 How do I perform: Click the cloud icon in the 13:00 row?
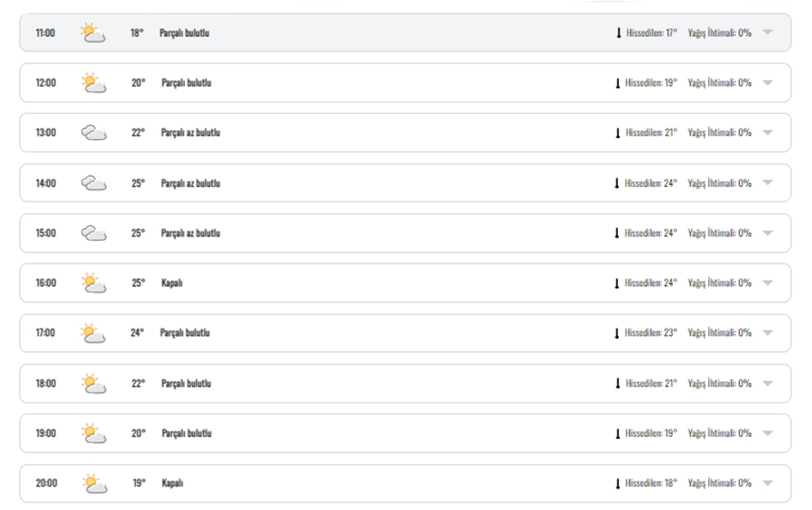(x=94, y=133)
